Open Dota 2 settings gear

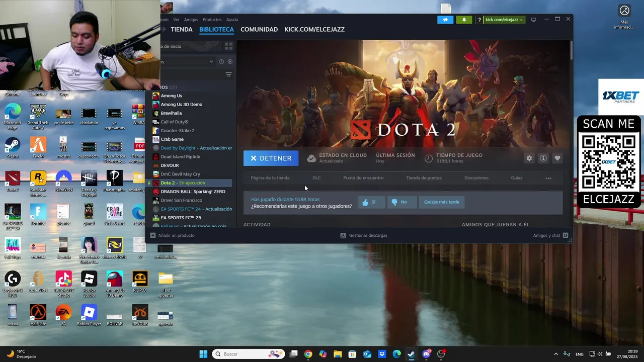click(529, 158)
